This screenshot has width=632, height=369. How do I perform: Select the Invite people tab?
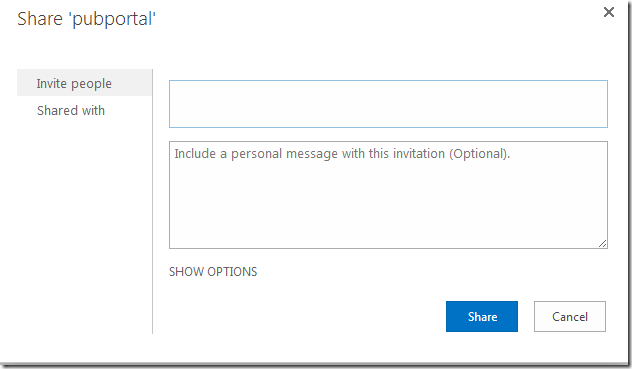pyautogui.click(x=84, y=83)
